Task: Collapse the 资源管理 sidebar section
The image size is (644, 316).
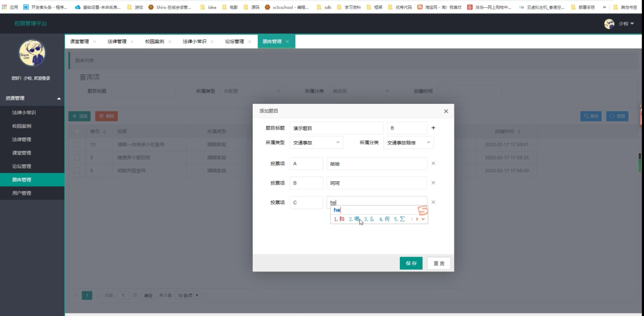Action: click(32, 98)
